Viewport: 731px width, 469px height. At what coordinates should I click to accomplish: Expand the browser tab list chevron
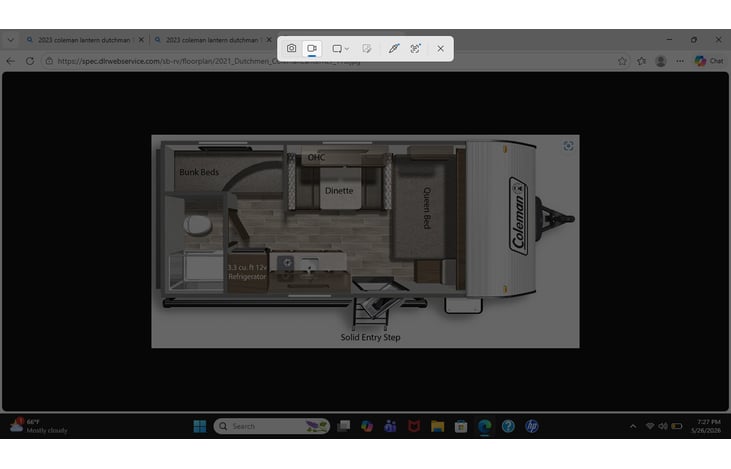coord(11,40)
